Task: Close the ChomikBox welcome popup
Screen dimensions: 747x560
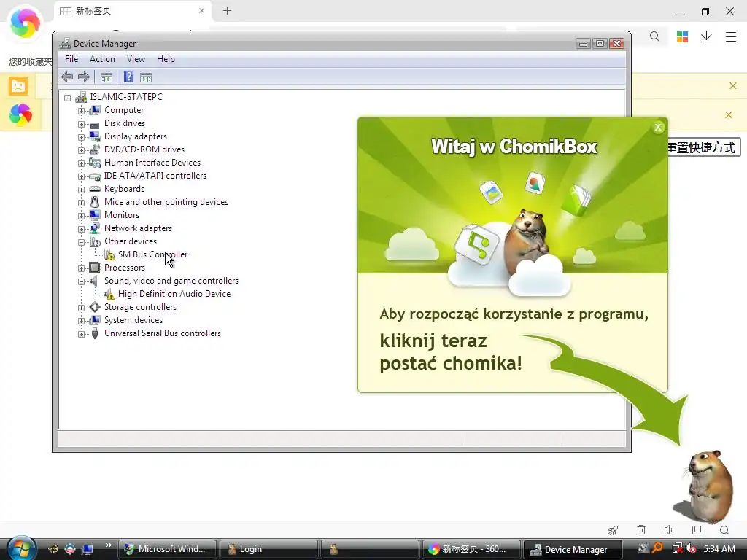Action: (x=658, y=127)
